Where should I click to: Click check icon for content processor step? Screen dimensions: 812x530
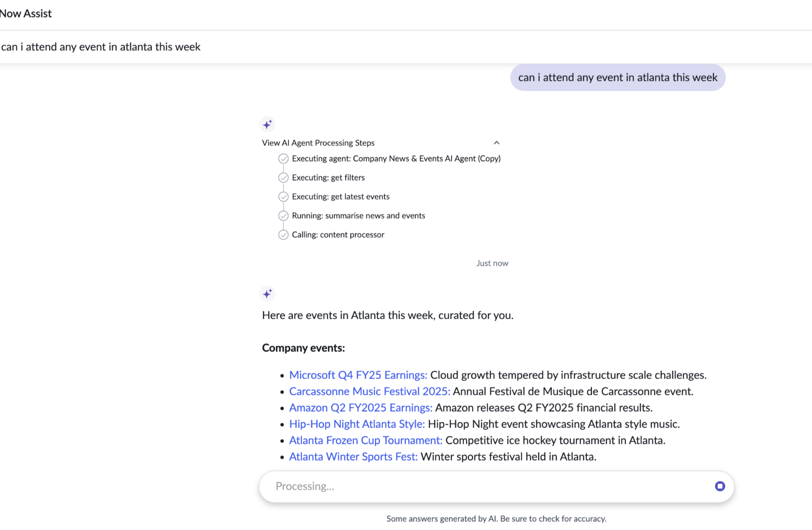click(x=283, y=235)
